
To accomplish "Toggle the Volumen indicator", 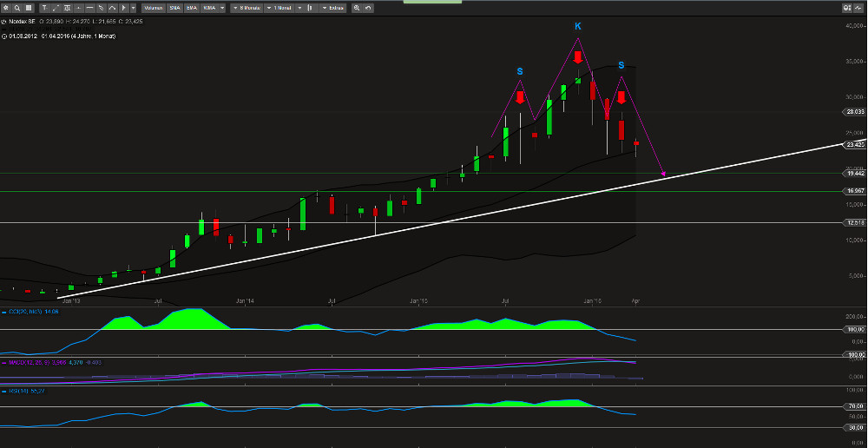I will pos(154,8).
